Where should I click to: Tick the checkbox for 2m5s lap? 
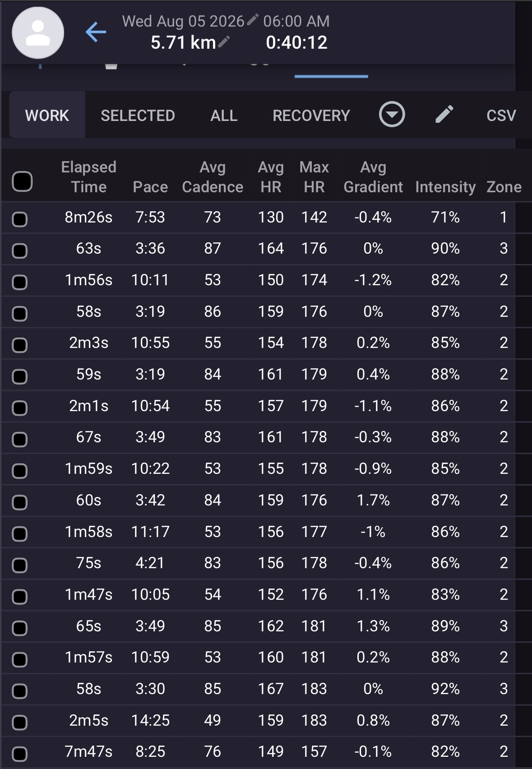pyautogui.click(x=19, y=723)
